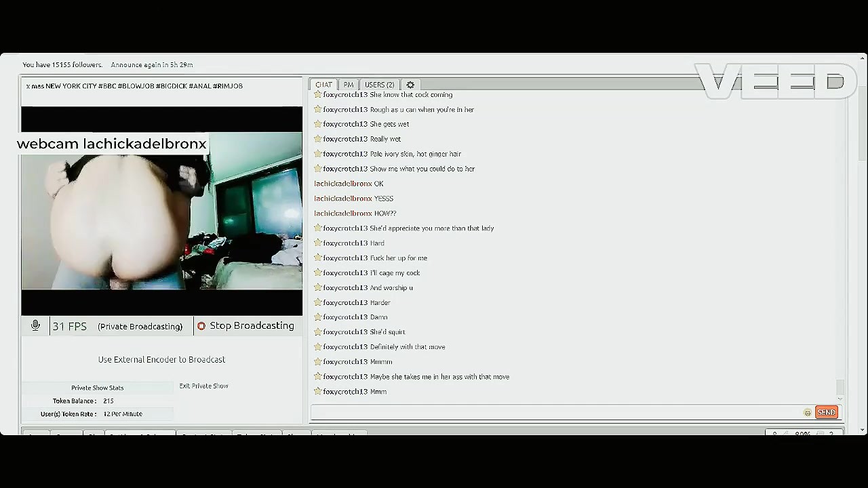The width and height of the screenshot is (868, 488).
Task: Focus the chat message input field
Action: [556, 412]
